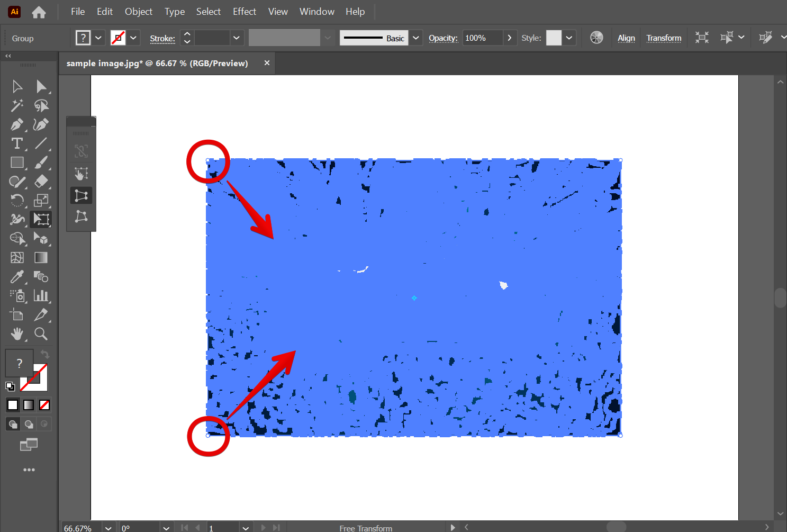Activate the Eraser tool
The image size is (787, 532).
(x=41, y=182)
